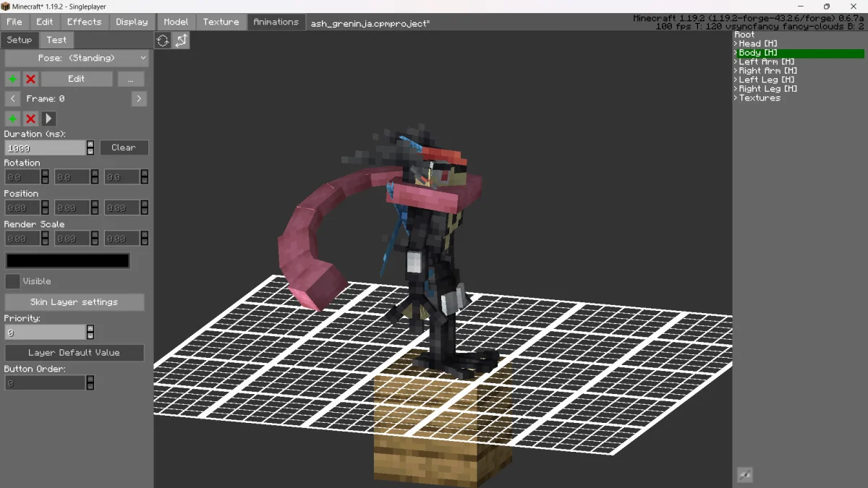Click the Layer Default Value button
The image size is (868, 488).
(75, 353)
